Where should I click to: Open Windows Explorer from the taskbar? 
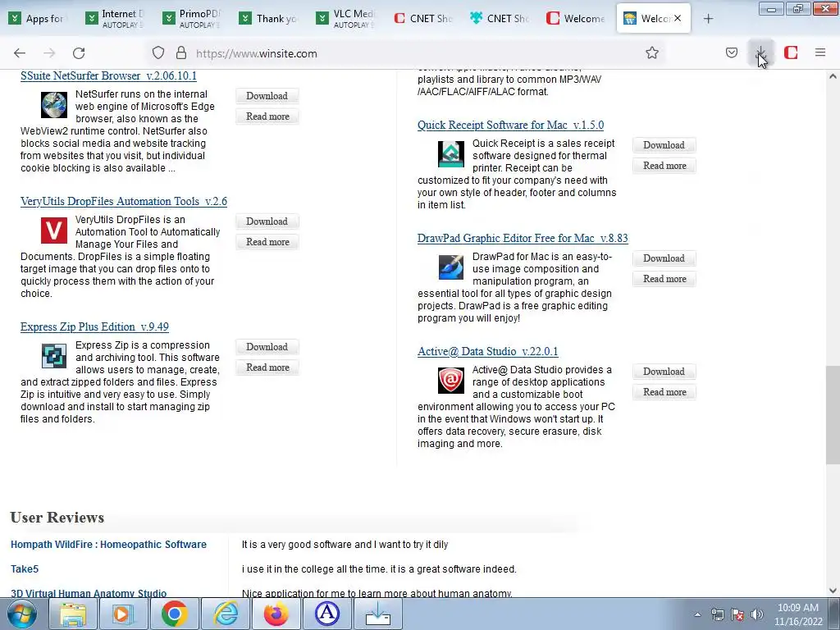tap(73, 614)
